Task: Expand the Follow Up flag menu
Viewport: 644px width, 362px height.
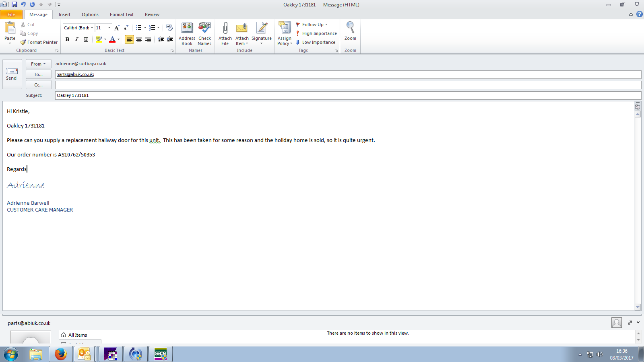Action: (x=312, y=25)
